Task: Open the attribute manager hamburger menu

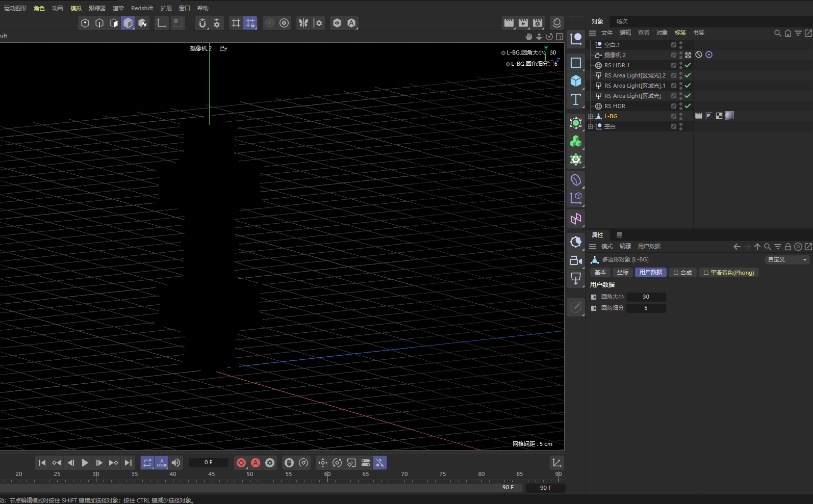Action: tap(593, 246)
